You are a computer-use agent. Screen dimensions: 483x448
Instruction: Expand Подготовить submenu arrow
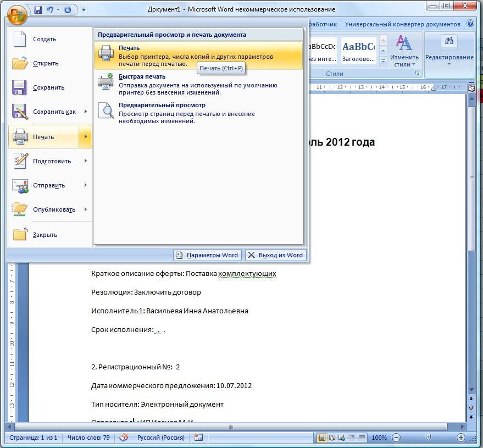point(86,161)
